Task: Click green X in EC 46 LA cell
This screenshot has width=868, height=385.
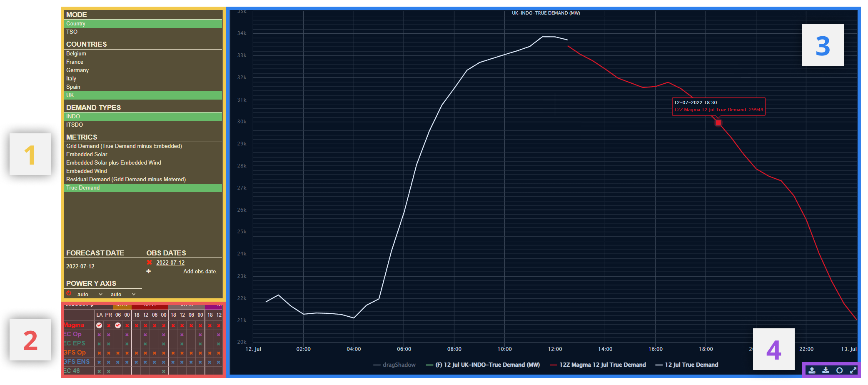Action: (99, 371)
